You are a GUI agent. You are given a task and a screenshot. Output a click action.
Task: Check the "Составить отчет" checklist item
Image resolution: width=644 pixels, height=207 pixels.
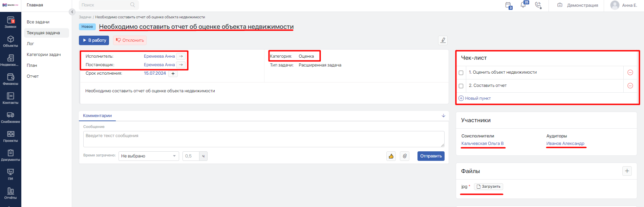click(x=461, y=86)
